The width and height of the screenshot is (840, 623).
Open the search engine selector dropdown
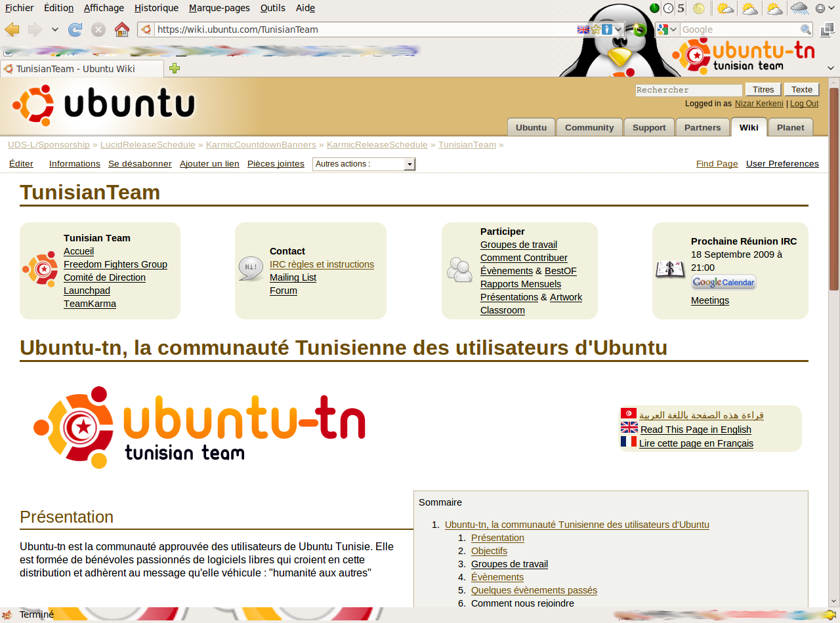pyautogui.click(x=674, y=30)
